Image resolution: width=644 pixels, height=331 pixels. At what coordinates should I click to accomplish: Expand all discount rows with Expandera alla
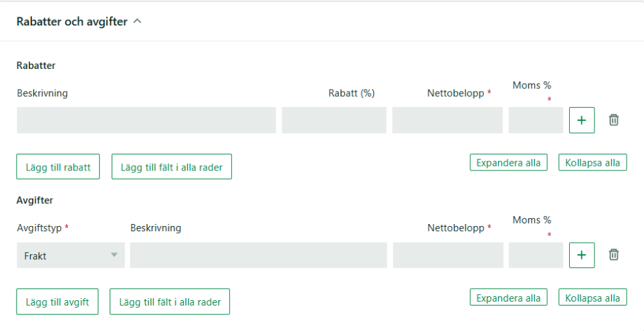[x=508, y=162]
